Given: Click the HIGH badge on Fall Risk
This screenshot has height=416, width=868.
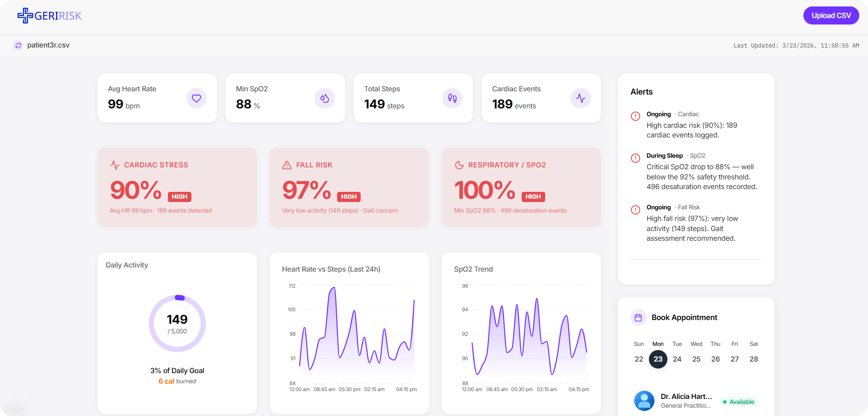Looking at the screenshot, I should point(349,196).
